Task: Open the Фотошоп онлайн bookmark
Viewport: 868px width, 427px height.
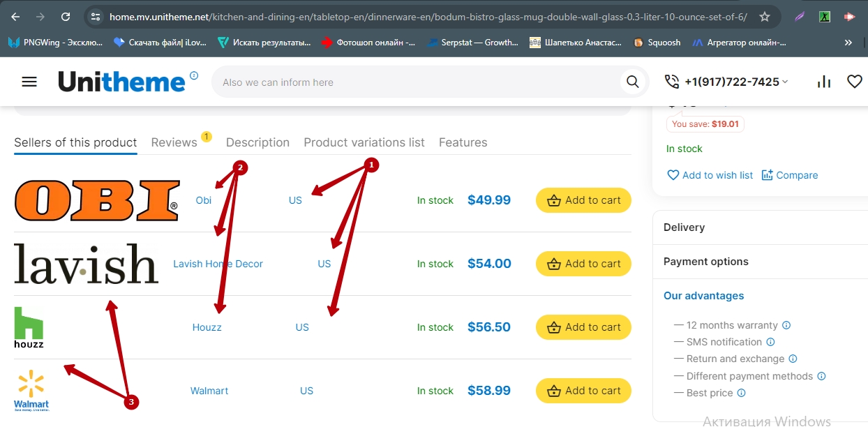Action: [368, 43]
